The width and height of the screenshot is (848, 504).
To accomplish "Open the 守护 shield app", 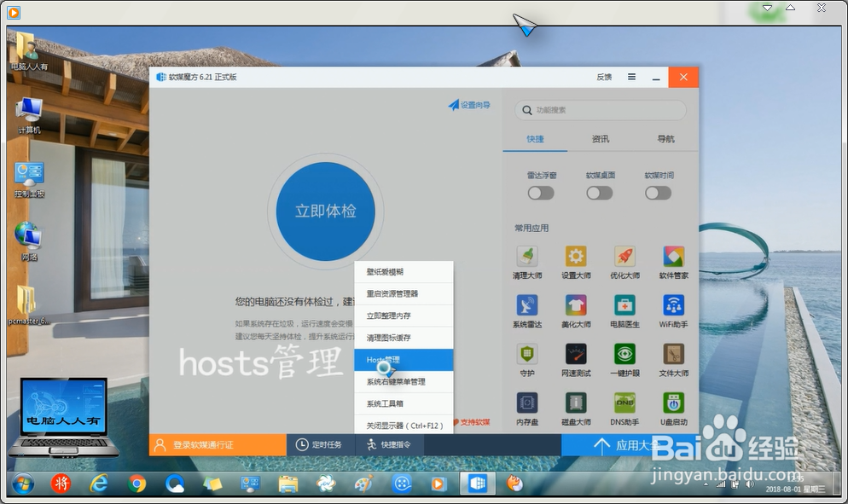I will pos(526,360).
